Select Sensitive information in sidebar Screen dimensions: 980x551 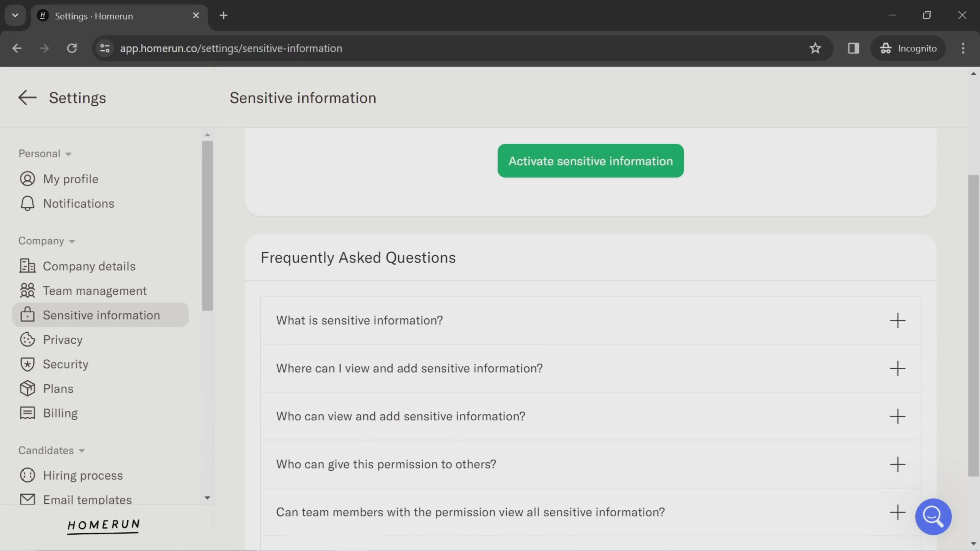click(101, 315)
